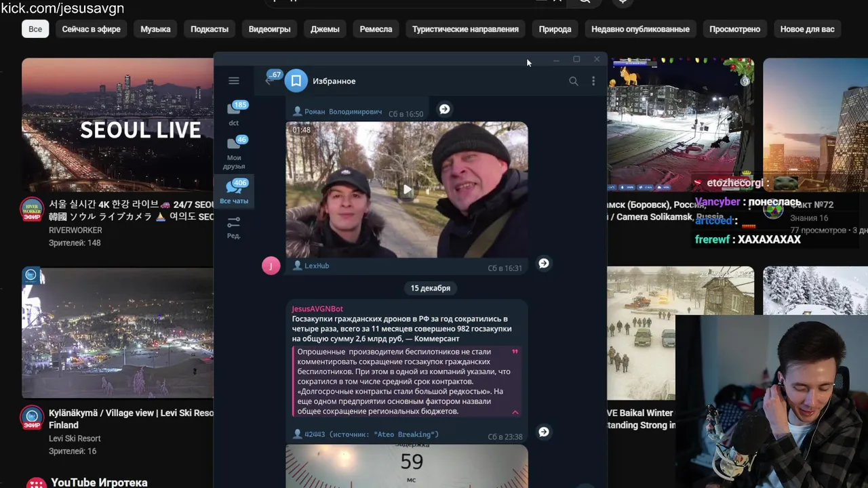The height and width of the screenshot is (488, 868).
Task: Select the Природа filter chip
Action: (555, 29)
